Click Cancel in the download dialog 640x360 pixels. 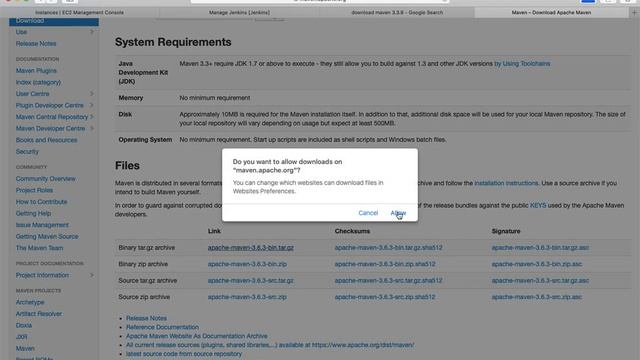pos(368,213)
